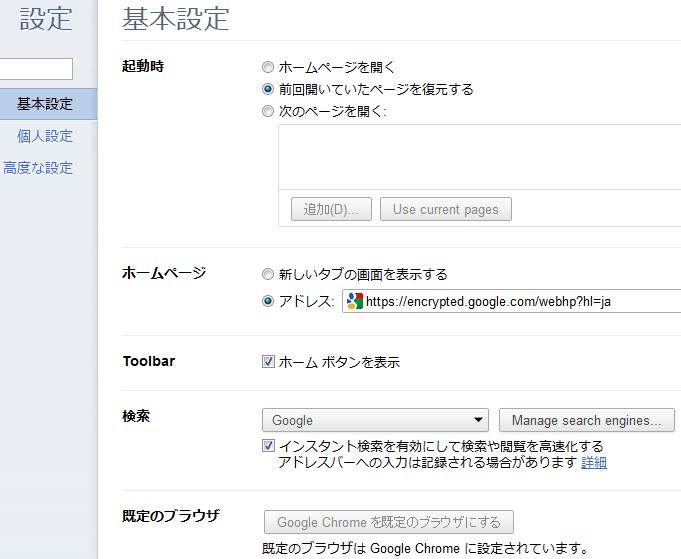Select 'ホームページを開く' startup radio button
Image resolution: width=681 pixels, height=559 pixels.
point(268,67)
